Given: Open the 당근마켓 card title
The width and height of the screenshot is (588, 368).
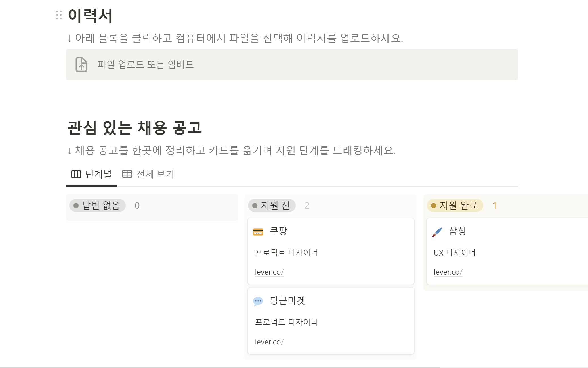Looking at the screenshot, I should click(x=287, y=300).
